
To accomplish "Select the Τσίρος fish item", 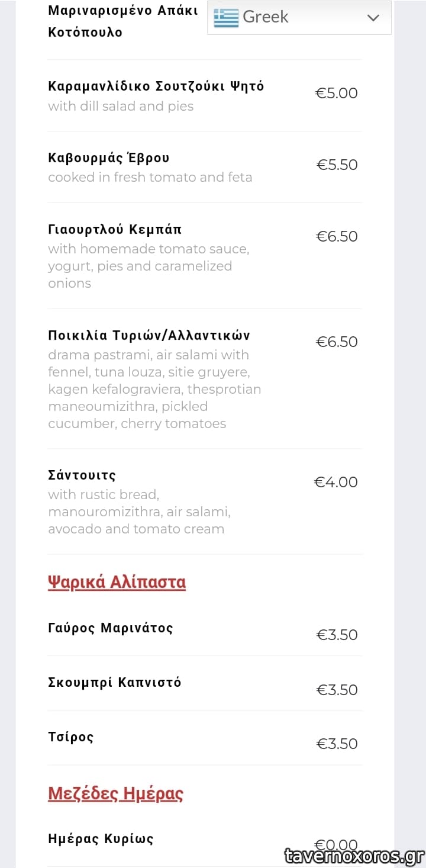I will [71, 737].
